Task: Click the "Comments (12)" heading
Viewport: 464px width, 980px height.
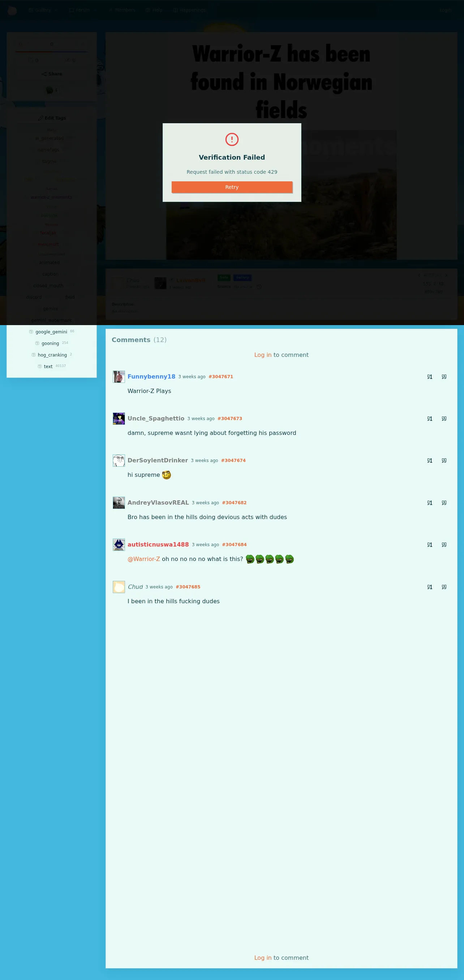Action: [139, 340]
